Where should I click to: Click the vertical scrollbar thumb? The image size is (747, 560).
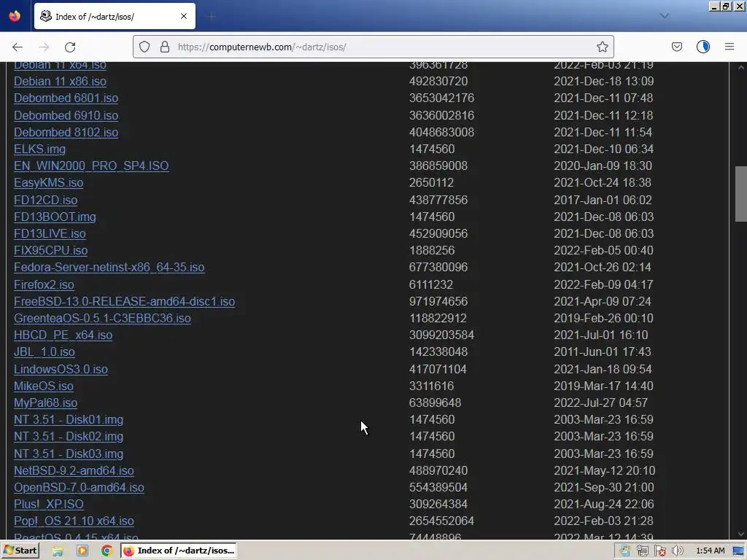[x=741, y=194]
